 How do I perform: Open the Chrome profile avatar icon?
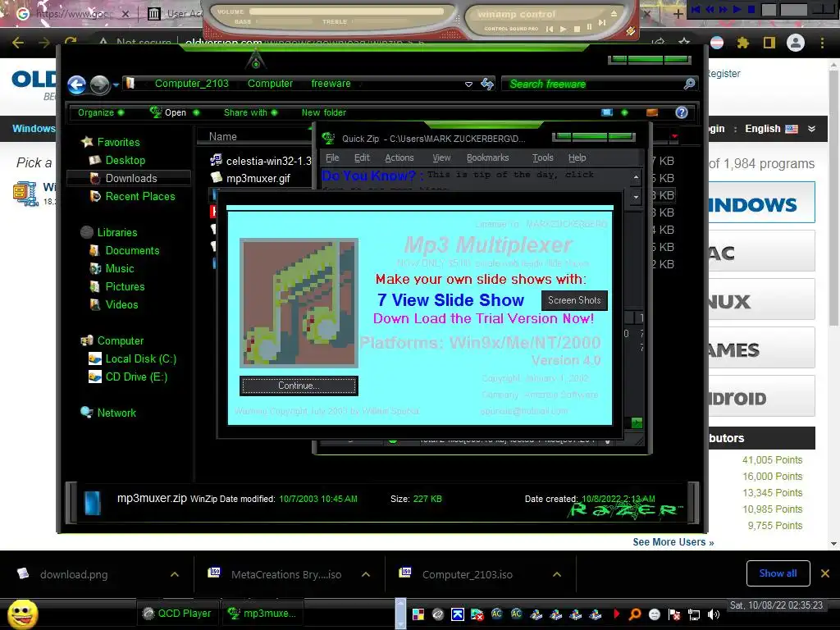coord(796,43)
